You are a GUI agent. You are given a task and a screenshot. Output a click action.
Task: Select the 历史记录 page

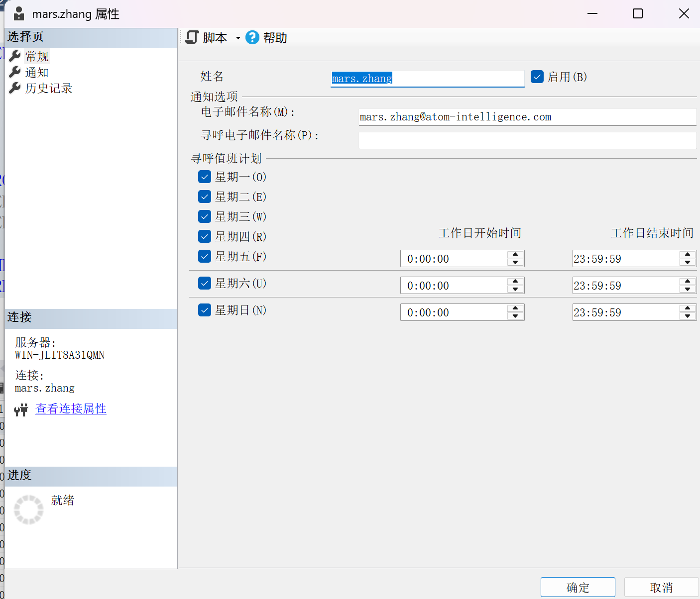[x=49, y=89]
